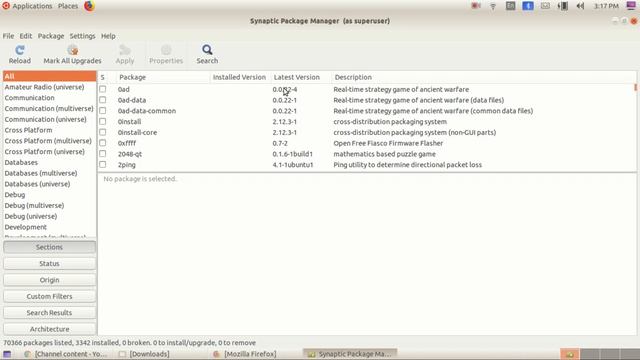Click the Mark All Upgrades icon
The width and height of the screenshot is (640, 360).
pos(73,50)
